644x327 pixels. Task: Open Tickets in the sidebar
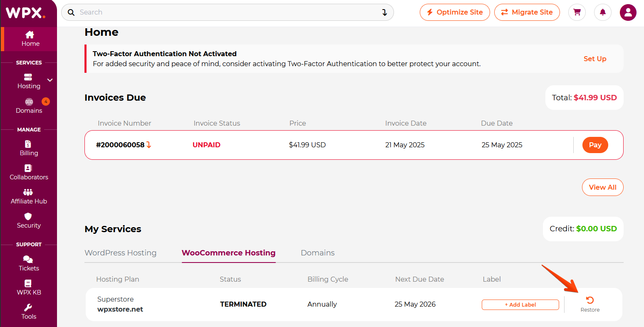[29, 263]
